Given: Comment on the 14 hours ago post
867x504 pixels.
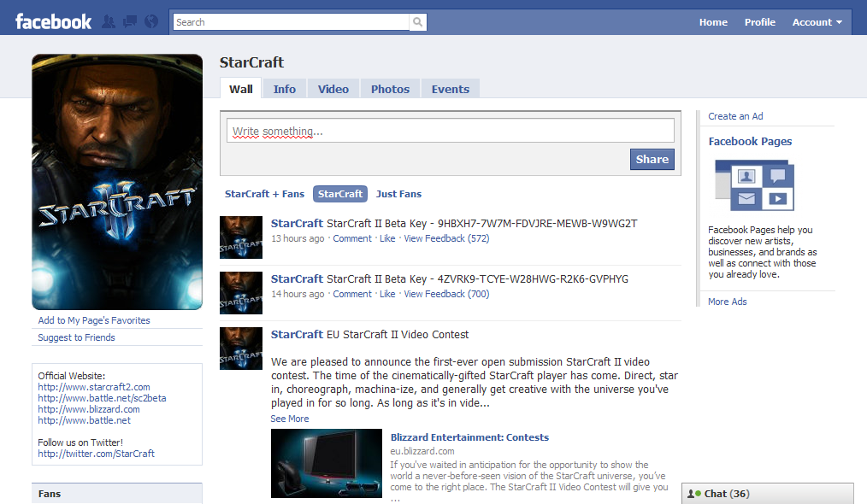Looking at the screenshot, I should click(x=352, y=294).
